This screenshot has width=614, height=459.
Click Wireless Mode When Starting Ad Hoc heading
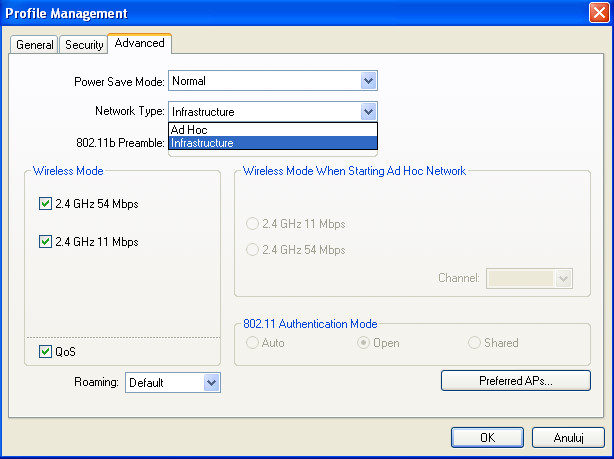click(x=354, y=171)
